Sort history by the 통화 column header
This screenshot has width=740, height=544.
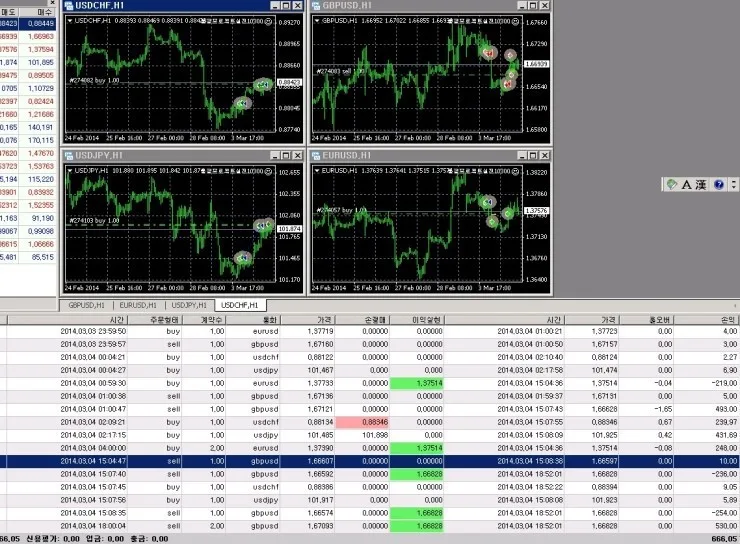(253, 320)
